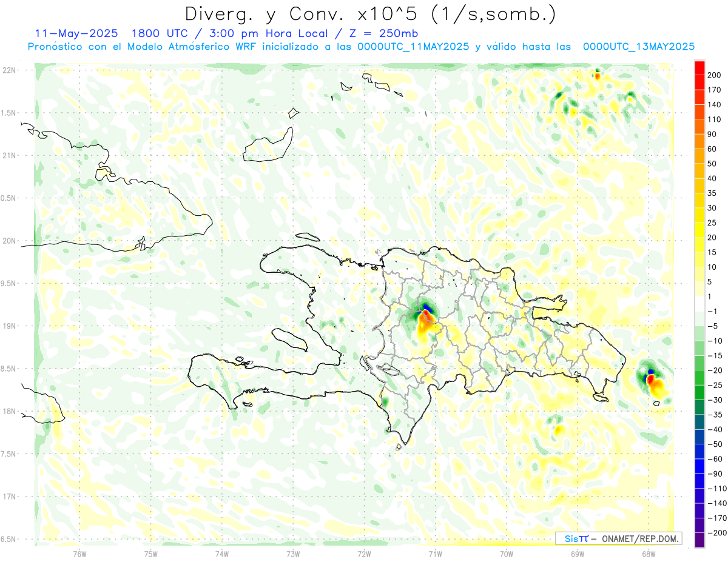Click the colorbar value -15
This screenshot has height=562, width=728.
[x=715, y=356]
